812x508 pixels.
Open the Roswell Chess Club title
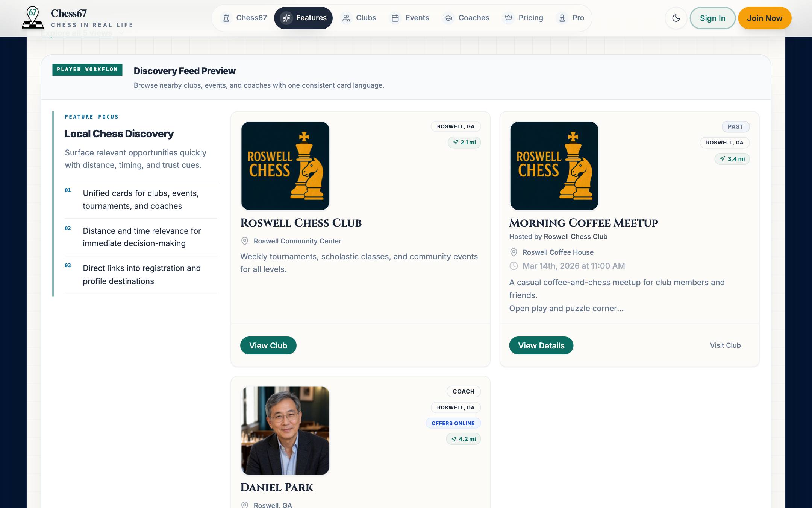point(301,223)
